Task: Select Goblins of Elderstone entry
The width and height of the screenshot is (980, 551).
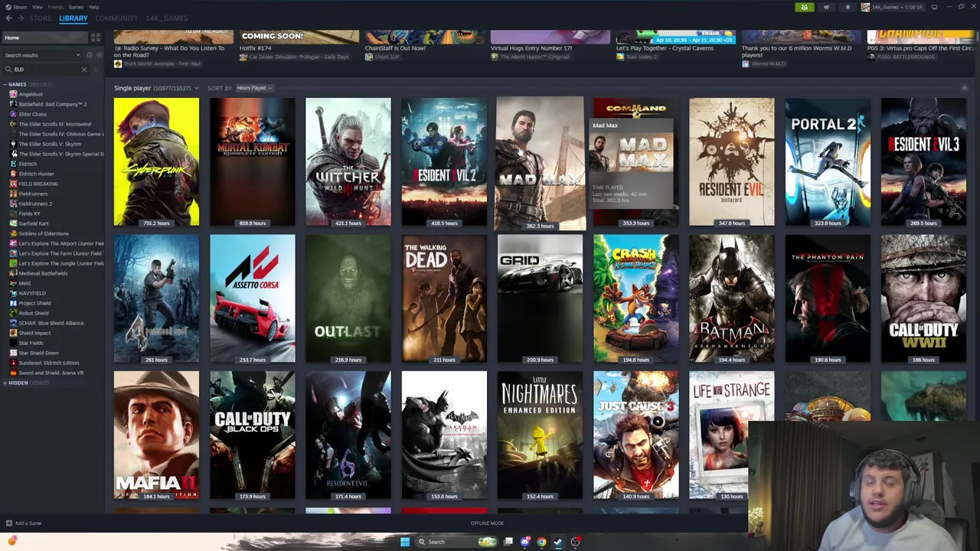Action: coord(44,233)
